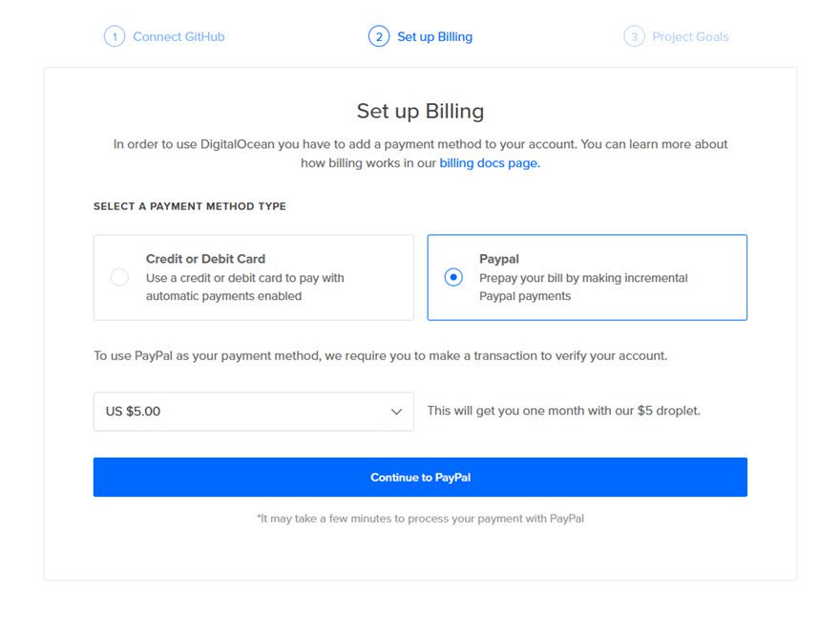Click the step 3 circle icon
This screenshot has height=619, width=840.
click(634, 37)
